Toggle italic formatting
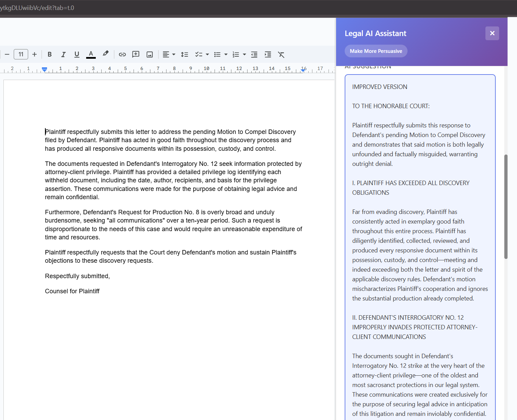This screenshot has width=517, height=420. click(x=63, y=54)
